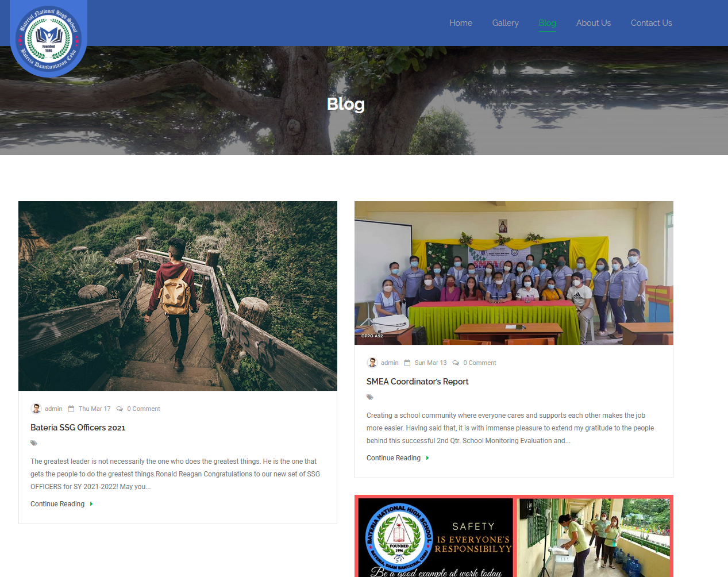Click admin author name on Thu Mar 17 post

(53, 409)
